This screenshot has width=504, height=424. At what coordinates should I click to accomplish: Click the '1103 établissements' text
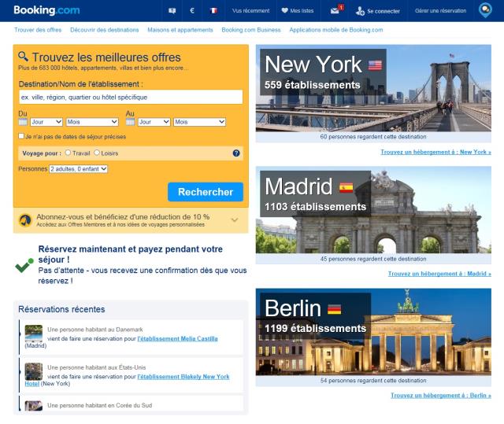click(315, 206)
